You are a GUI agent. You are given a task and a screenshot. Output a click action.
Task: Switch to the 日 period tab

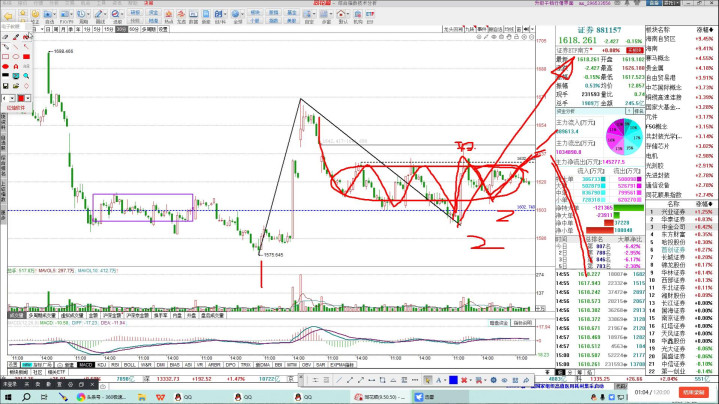pyautogui.click(x=48, y=29)
